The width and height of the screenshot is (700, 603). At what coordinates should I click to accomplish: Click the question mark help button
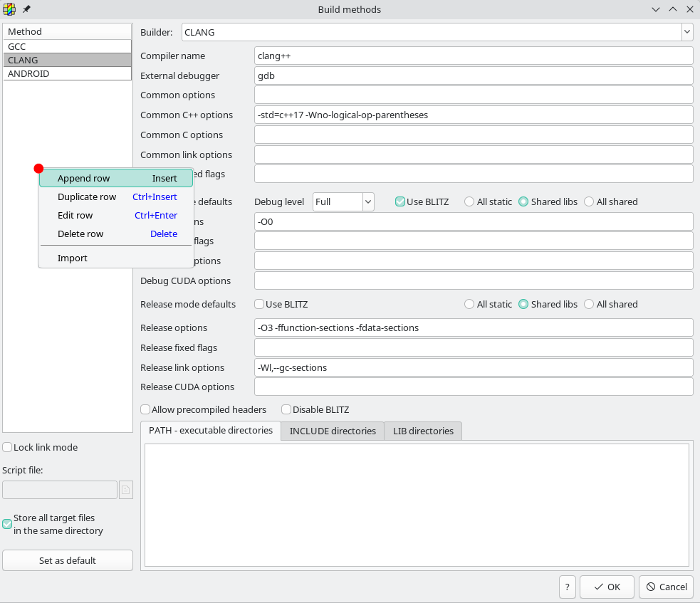567,587
